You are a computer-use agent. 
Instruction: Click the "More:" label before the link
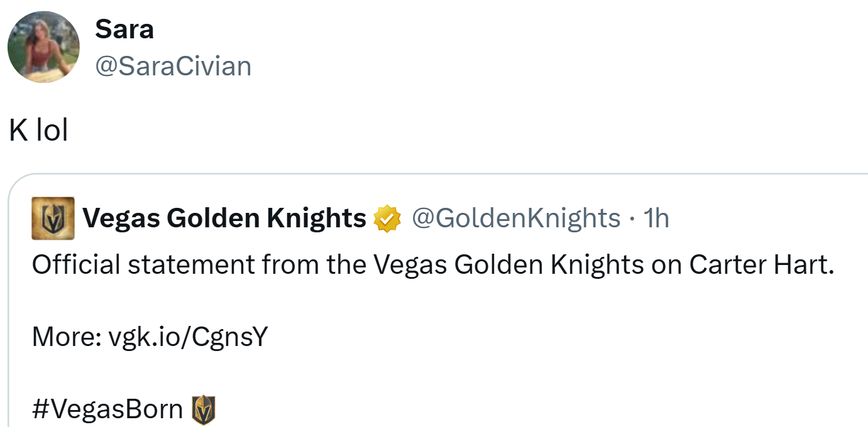[67, 337]
